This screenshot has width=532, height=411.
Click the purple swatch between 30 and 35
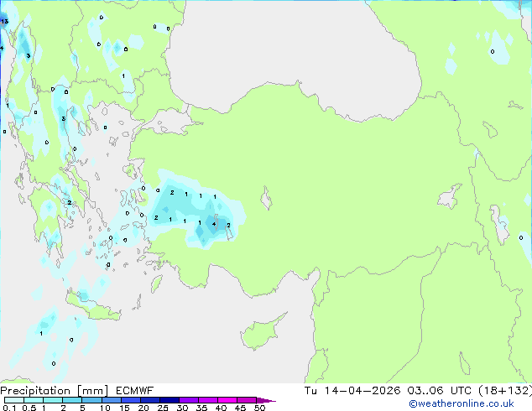tap(188, 400)
